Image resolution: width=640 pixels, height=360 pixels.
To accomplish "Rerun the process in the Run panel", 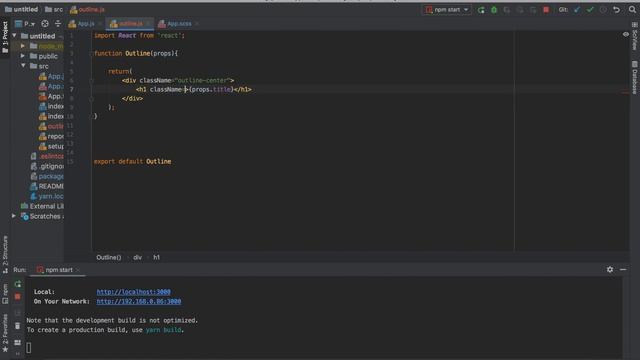I will [18, 284].
